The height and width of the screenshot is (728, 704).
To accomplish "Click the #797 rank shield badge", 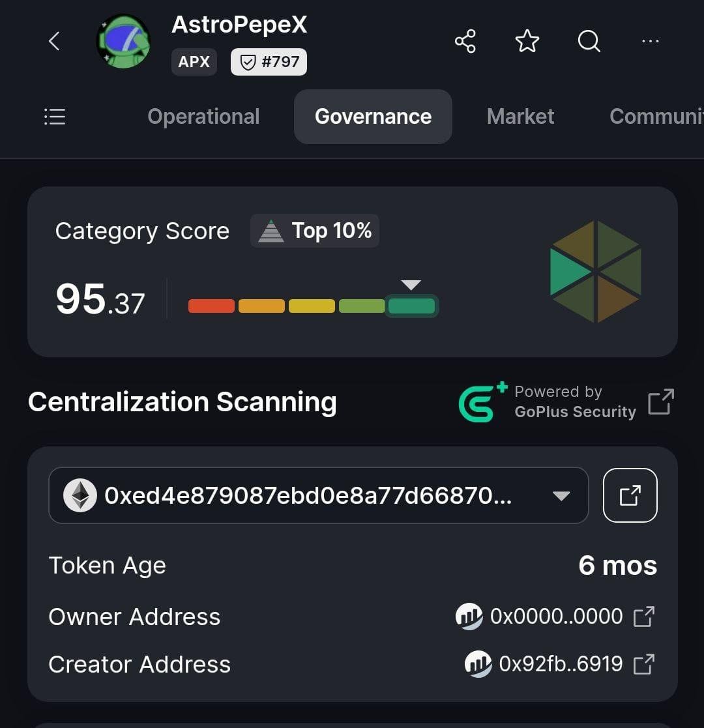I will coord(269,62).
